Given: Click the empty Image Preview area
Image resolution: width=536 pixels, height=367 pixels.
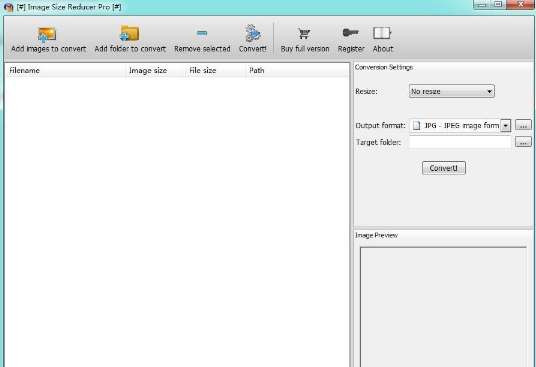Looking at the screenshot, I should point(443,307).
